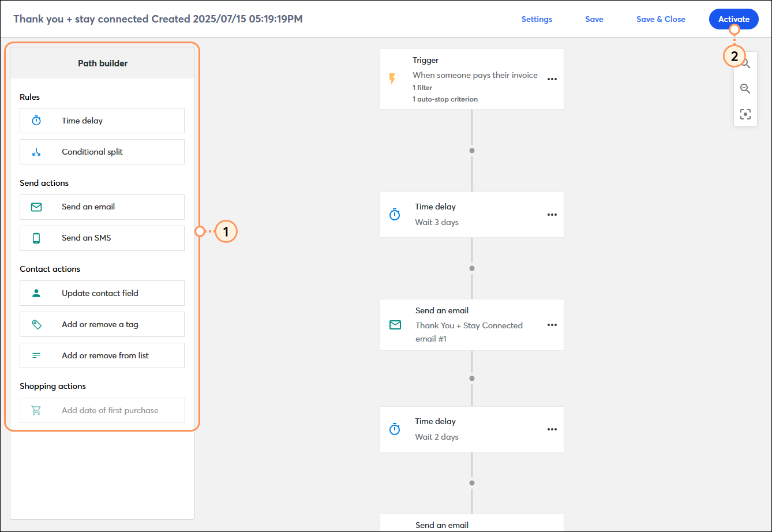This screenshot has height=532, width=772.
Task: Click the person icon beside Update contact field
Action: (36, 293)
